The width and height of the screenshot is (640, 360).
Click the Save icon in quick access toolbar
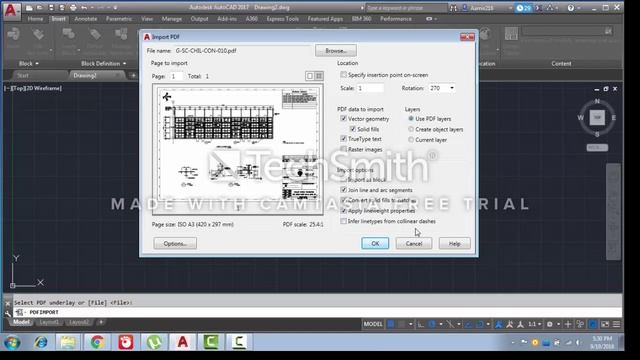(51, 8)
